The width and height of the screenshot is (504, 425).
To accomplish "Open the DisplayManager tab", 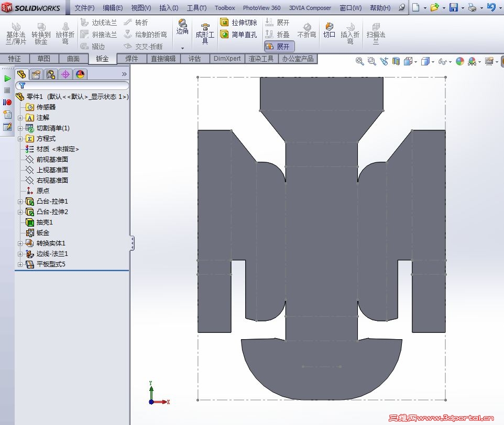I will 80,74.
